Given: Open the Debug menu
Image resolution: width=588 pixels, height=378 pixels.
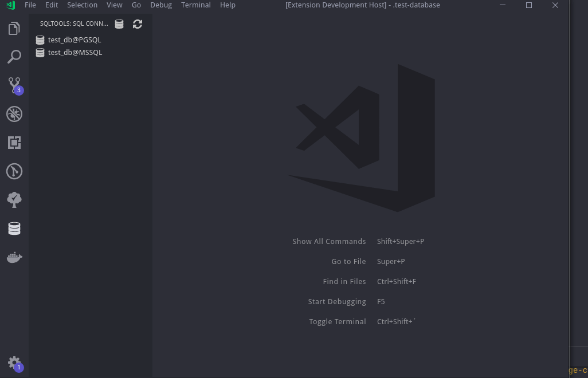Looking at the screenshot, I should coord(161,5).
